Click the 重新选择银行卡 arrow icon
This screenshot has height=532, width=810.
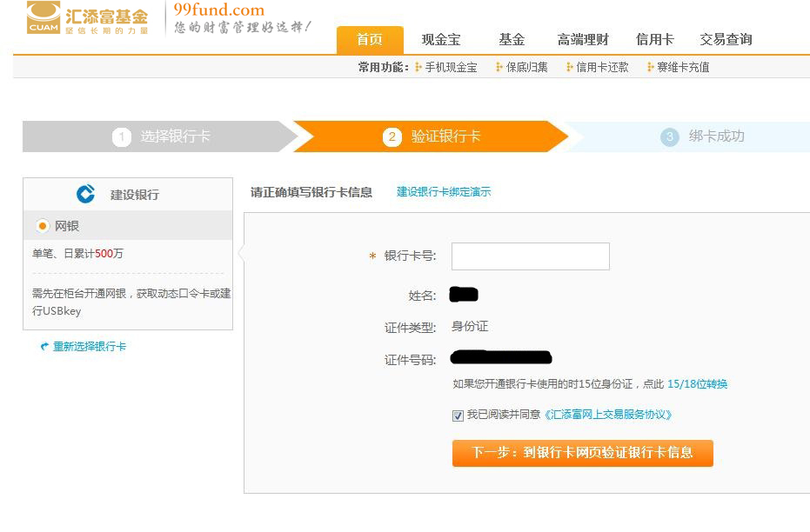(x=44, y=347)
